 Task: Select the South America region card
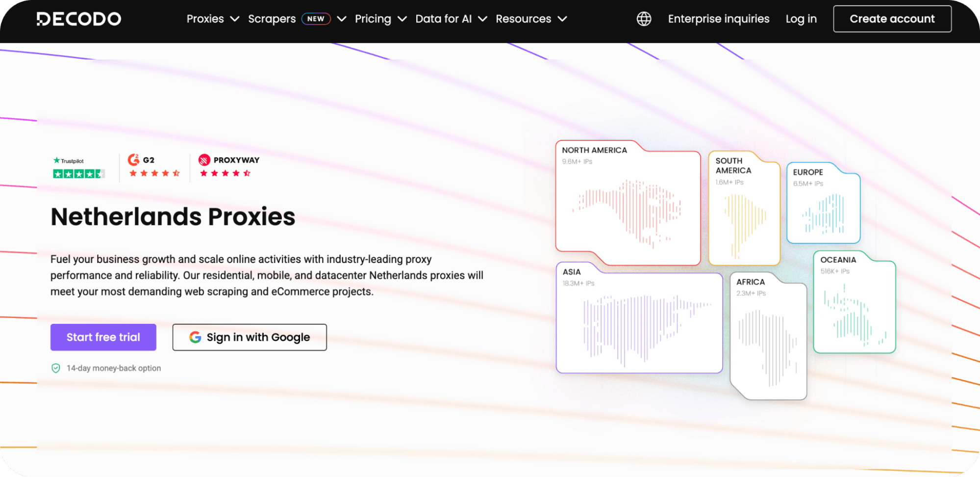pos(744,208)
